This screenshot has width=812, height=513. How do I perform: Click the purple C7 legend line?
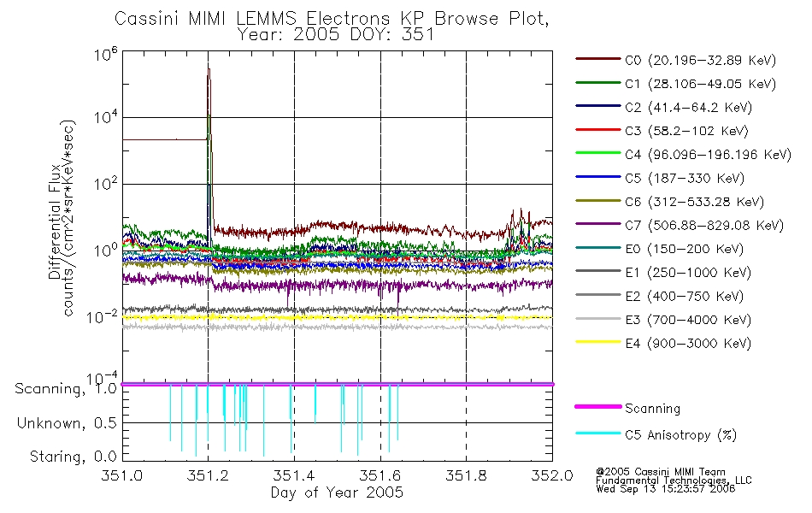coord(597,224)
